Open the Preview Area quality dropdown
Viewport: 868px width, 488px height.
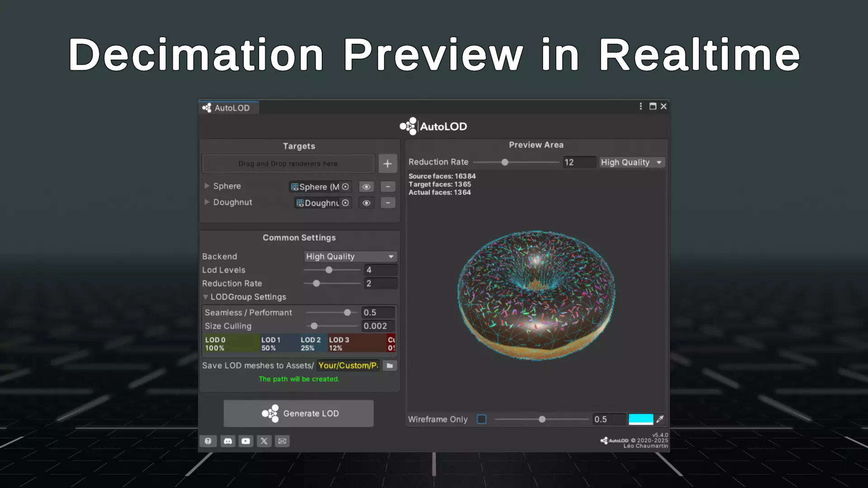(632, 162)
